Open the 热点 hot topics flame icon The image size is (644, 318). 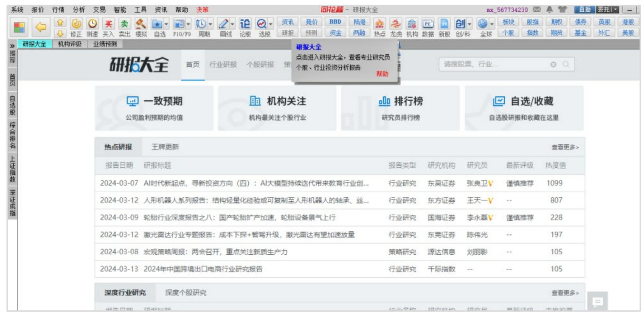[x=380, y=24]
